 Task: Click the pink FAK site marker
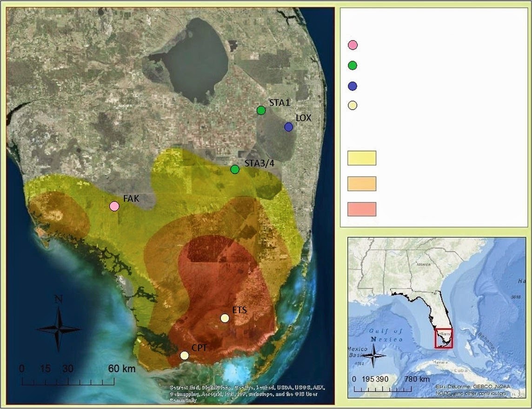[x=114, y=206]
